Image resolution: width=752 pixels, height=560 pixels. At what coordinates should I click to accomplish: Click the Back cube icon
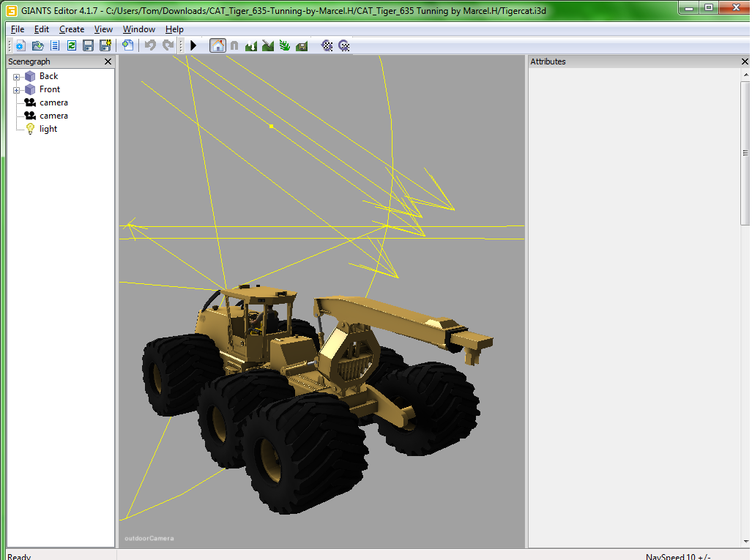click(30, 76)
